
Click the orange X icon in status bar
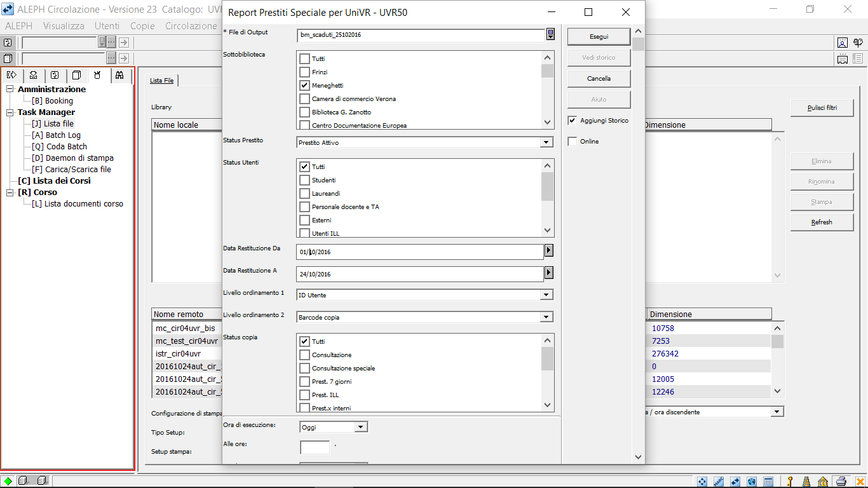pos(860,482)
